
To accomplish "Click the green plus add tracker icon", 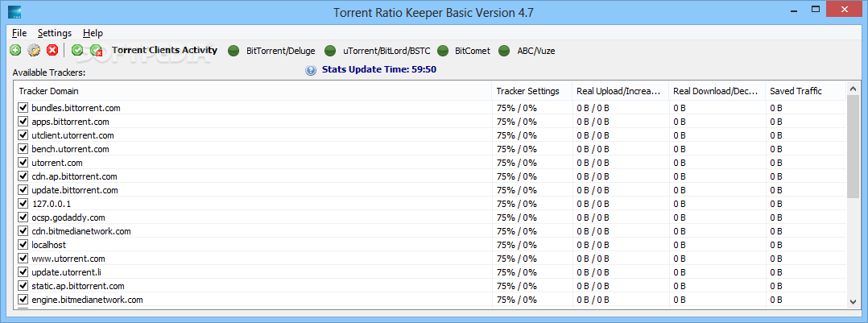I will [x=15, y=51].
